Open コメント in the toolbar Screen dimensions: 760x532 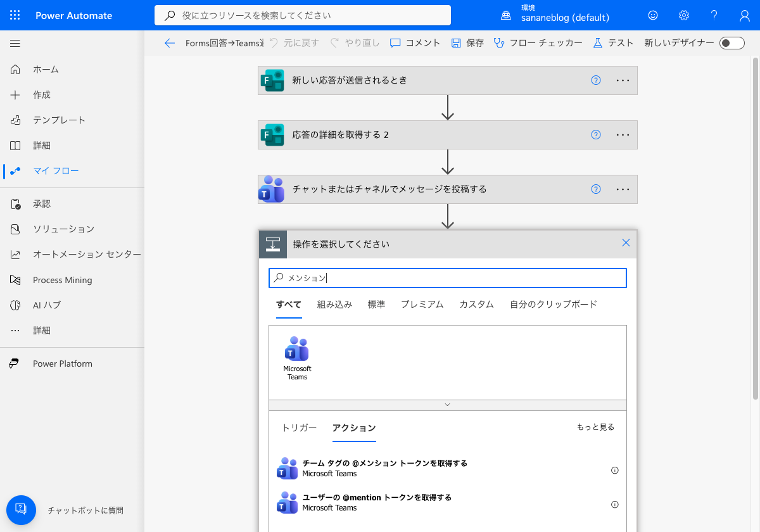click(415, 43)
